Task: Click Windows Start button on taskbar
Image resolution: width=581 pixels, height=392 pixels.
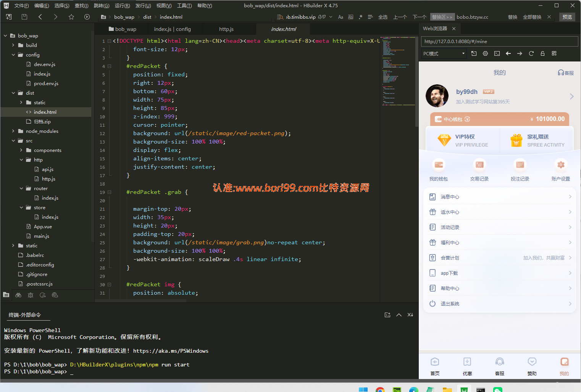Action: click(363, 389)
